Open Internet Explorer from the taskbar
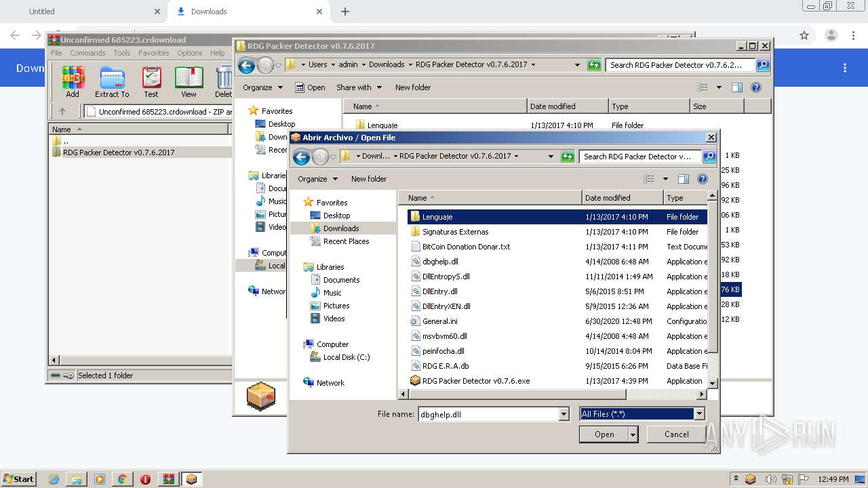 click(x=54, y=479)
